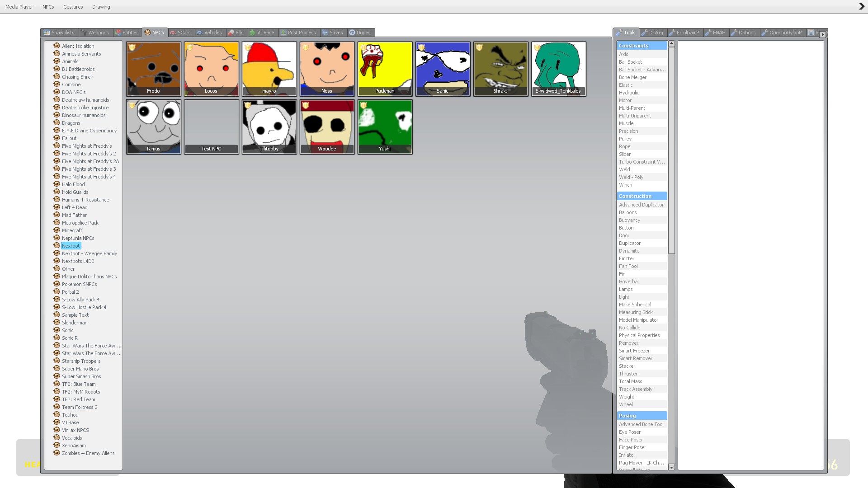Spawn the Puckman nextbot NPC

coord(385,69)
